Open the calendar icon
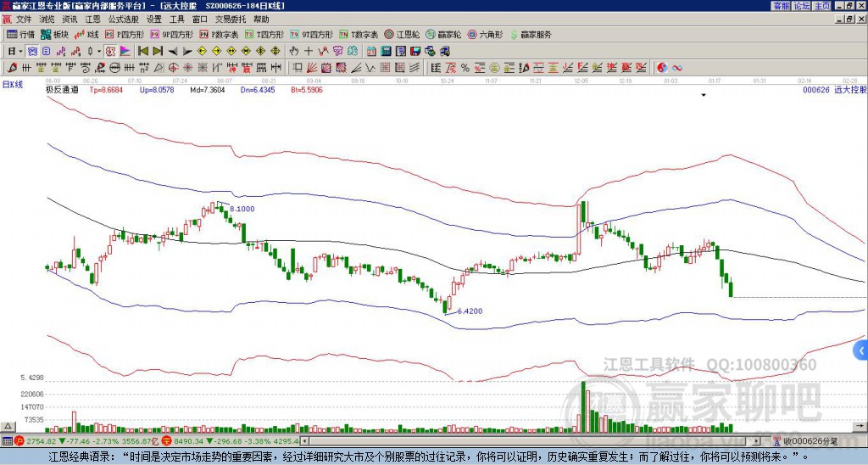This screenshot has width=868, height=465. [x=371, y=52]
